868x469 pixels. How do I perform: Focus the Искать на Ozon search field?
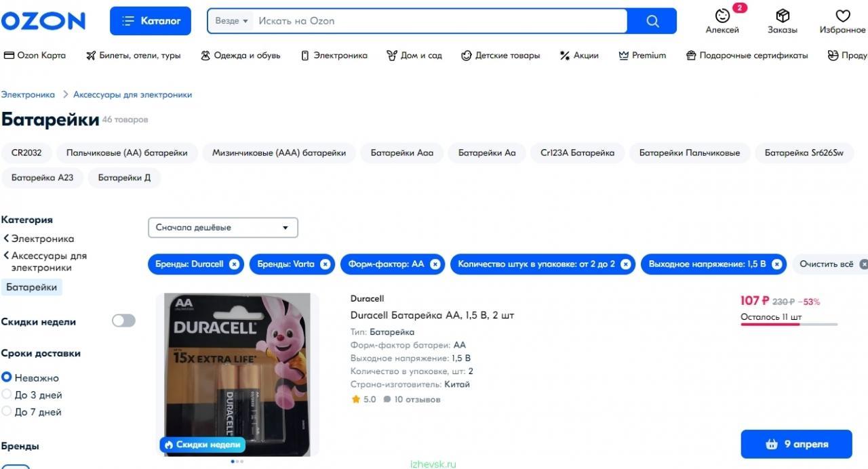click(439, 21)
